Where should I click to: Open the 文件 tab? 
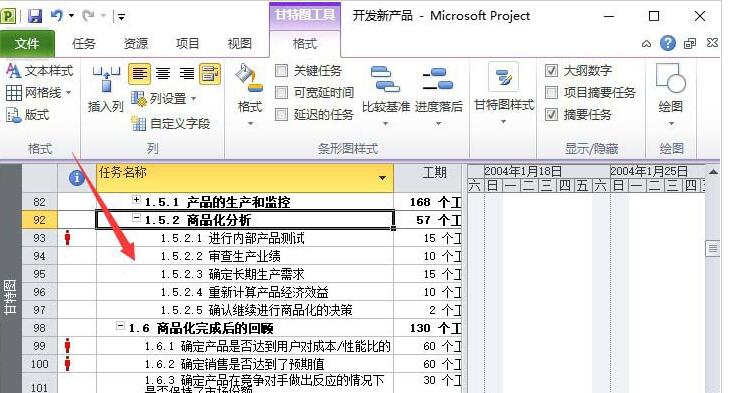[x=27, y=44]
